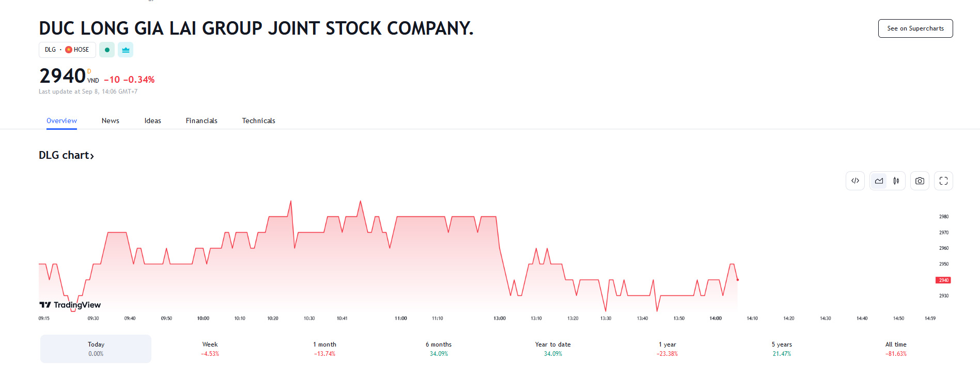The image size is (980, 390).
Task: Select the 1 month time range
Action: tap(324, 349)
